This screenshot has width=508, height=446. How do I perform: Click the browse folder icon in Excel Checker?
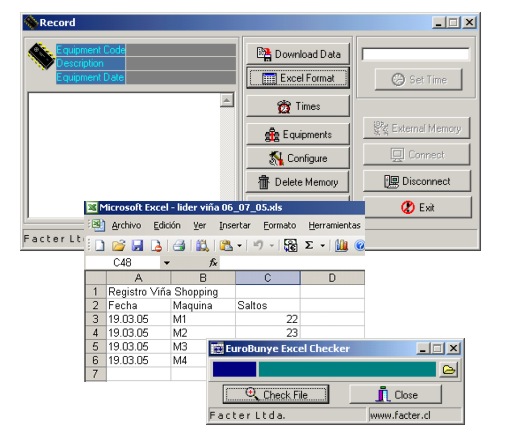tap(449, 369)
